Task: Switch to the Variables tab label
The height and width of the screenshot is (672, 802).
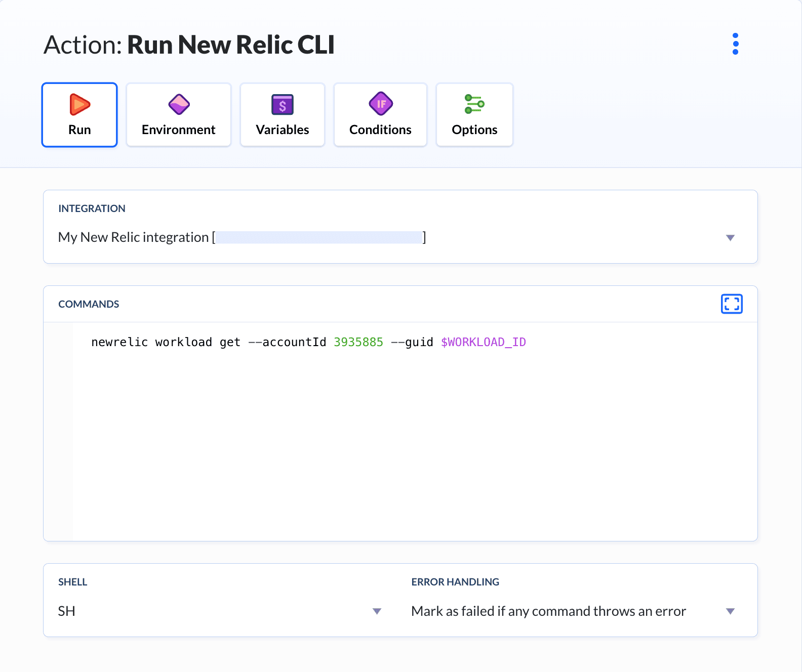Action: click(x=283, y=130)
